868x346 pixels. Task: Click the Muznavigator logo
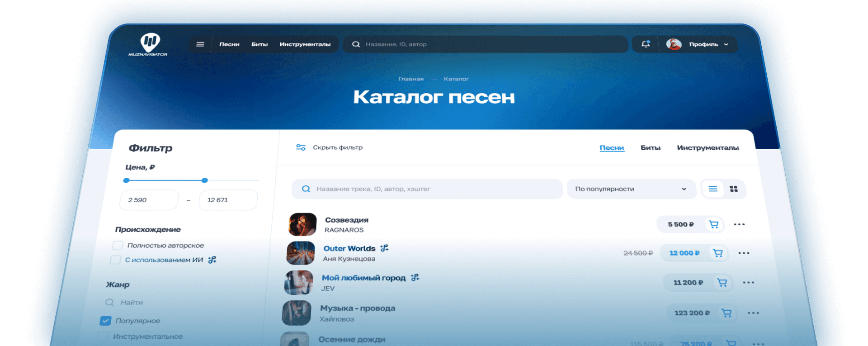click(x=148, y=45)
